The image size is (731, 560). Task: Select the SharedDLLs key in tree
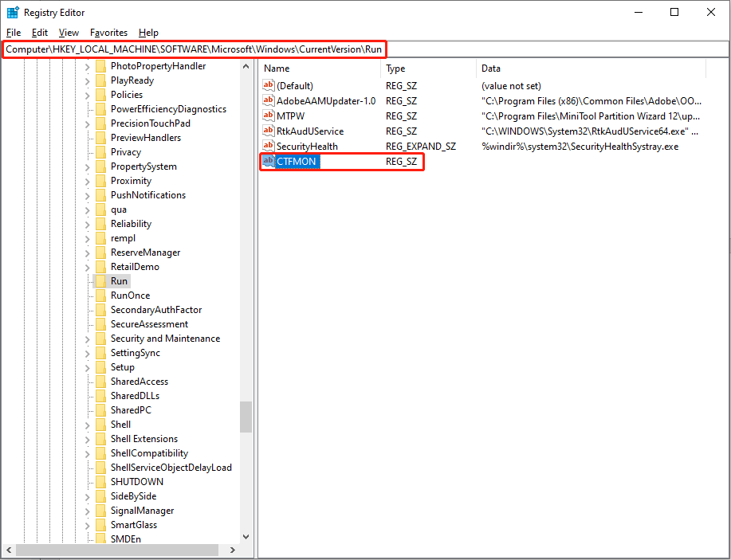[x=135, y=396]
